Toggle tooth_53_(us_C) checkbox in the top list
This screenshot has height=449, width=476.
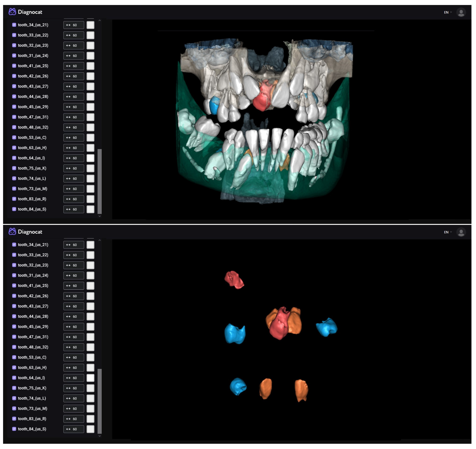14,137
